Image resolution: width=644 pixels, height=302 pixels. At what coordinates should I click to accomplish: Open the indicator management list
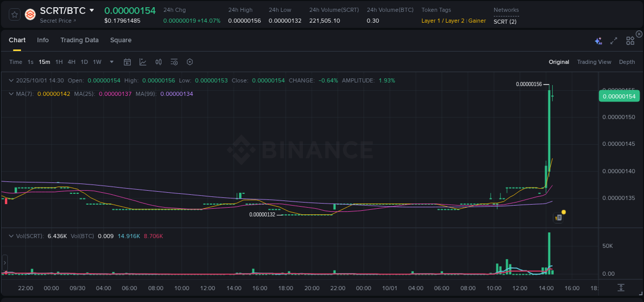tap(174, 62)
